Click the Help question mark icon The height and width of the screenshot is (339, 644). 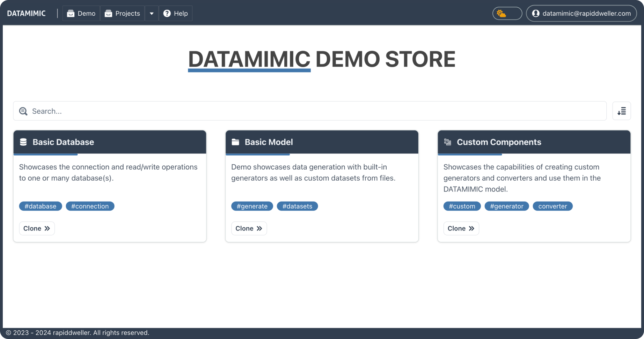click(x=167, y=14)
